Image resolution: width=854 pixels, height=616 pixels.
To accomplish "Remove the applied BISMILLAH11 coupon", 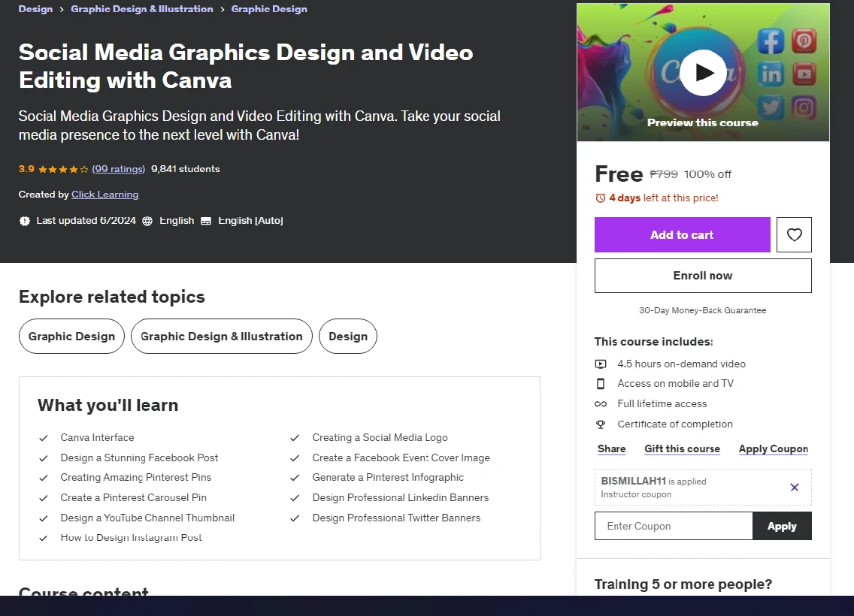I will pyautogui.click(x=794, y=487).
